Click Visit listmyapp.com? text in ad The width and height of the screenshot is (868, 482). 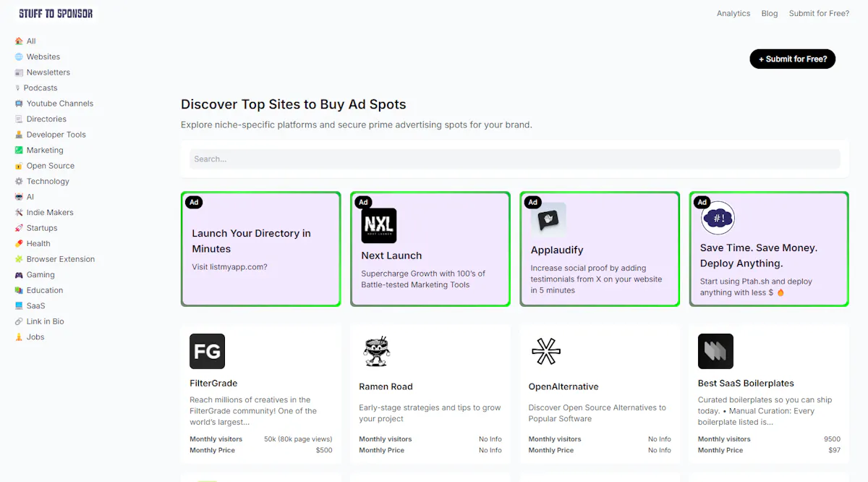tap(229, 267)
